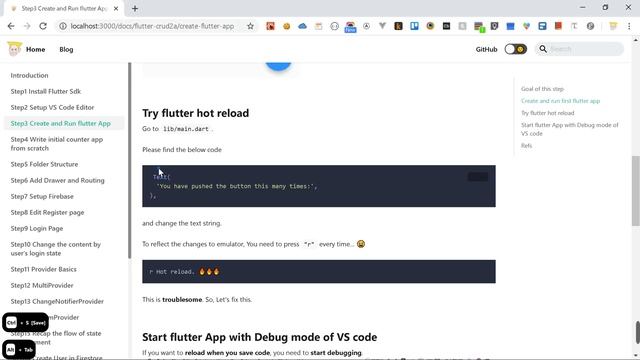The width and height of the screenshot is (640, 360).
Task: Click the yellow profile avatar in toolbar
Action: pos(613,26)
